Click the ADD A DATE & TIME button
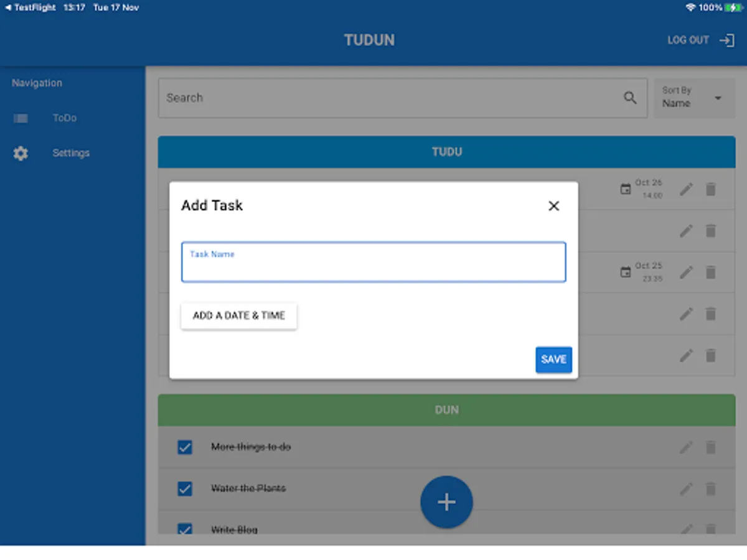This screenshot has width=747, height=560. [239, 315]
